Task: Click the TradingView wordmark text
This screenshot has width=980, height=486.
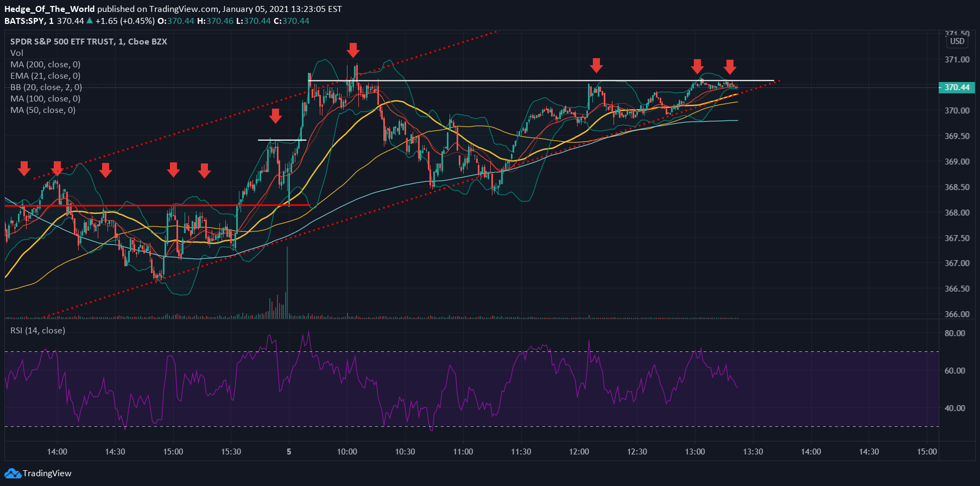Action: pos(47,474)
